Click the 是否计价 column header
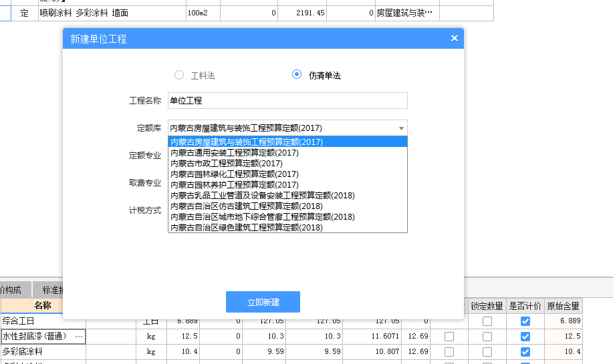Screen dimensions: 613x364 (x=525, y=306)
